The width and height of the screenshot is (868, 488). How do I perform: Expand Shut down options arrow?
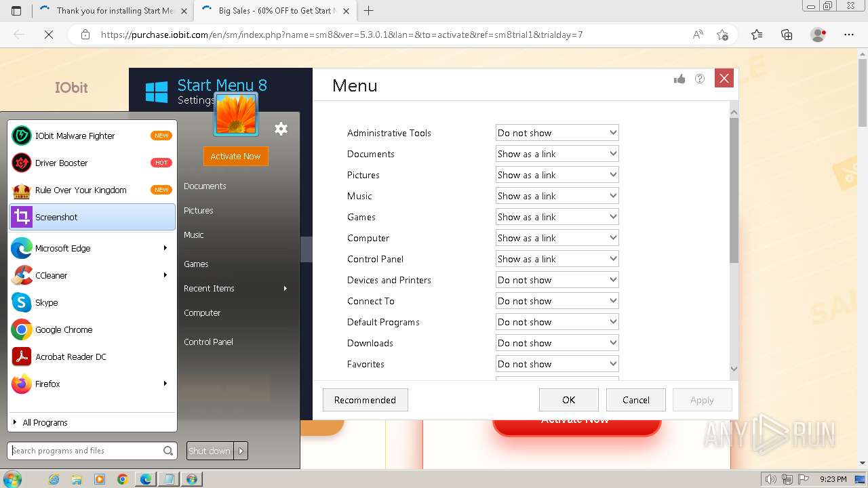241,451
